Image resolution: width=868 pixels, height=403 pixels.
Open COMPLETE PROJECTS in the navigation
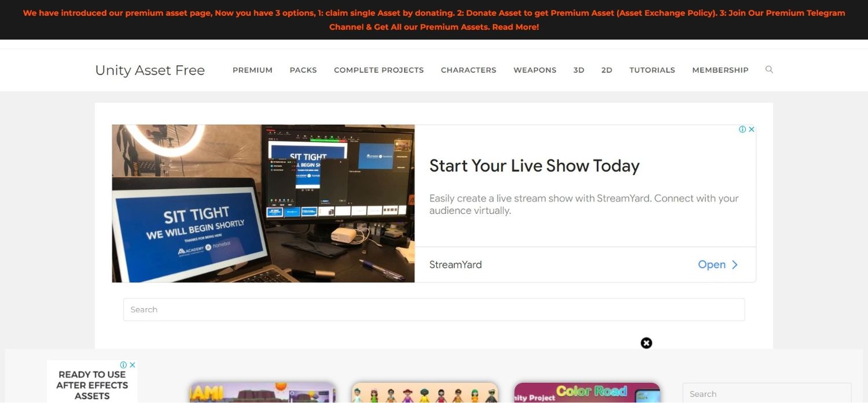coord(379,70)
